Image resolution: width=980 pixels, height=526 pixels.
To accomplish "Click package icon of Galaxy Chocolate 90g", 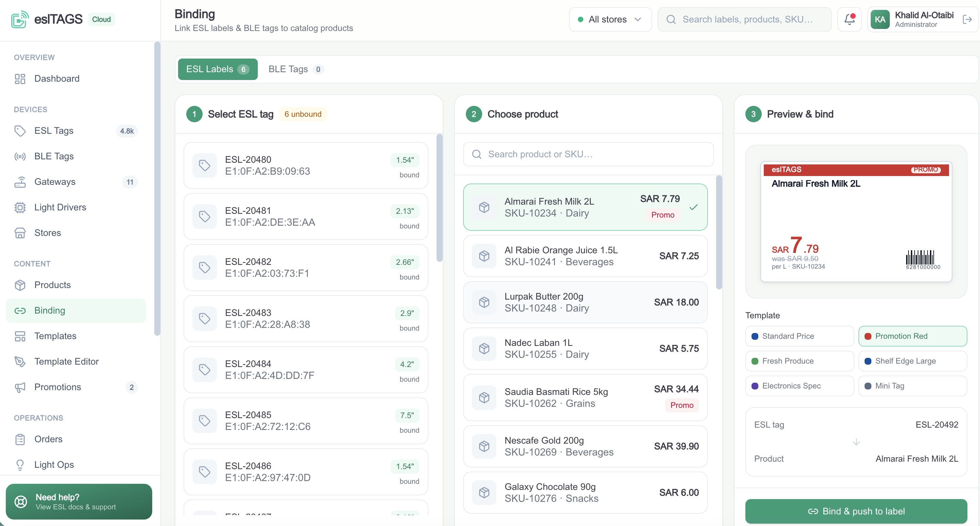I will [x=484, y=493].
